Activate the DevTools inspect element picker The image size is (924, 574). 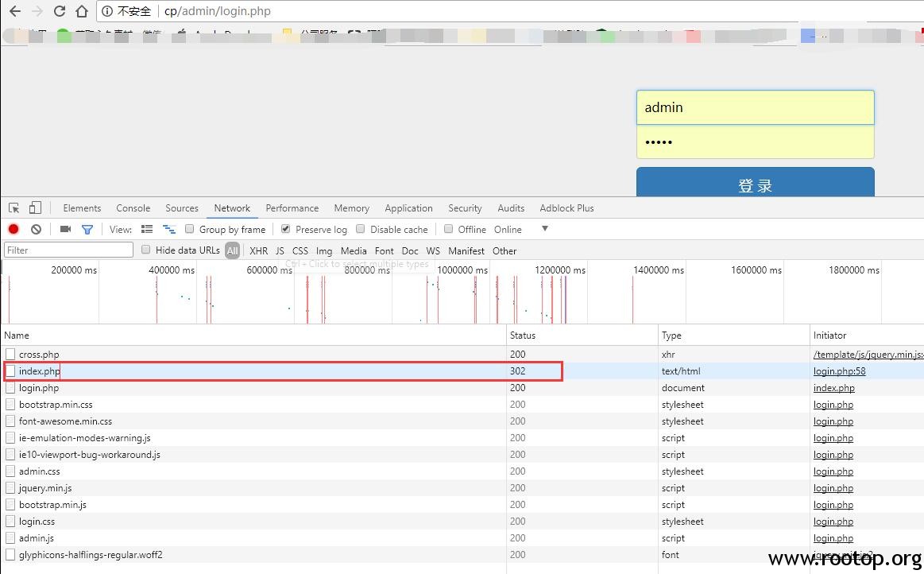coord(14,208)
